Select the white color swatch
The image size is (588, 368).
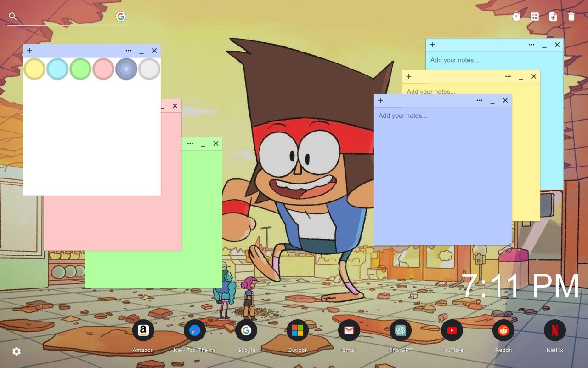point(149,69)
